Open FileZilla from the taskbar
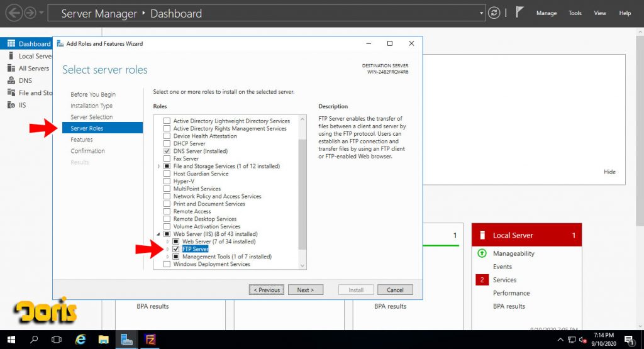644x349 pixels. [x=150, y=340]
